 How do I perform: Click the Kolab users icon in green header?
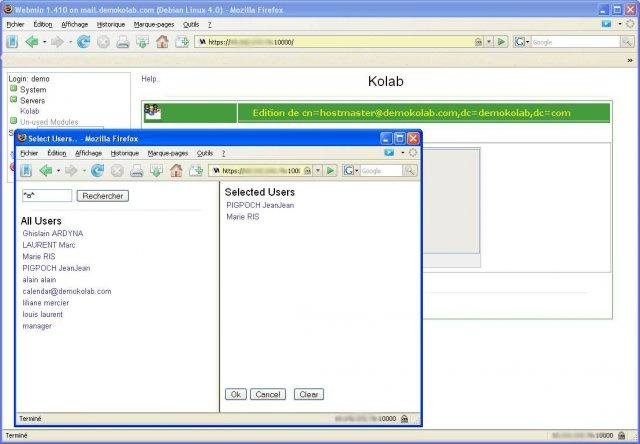(152, 112)
